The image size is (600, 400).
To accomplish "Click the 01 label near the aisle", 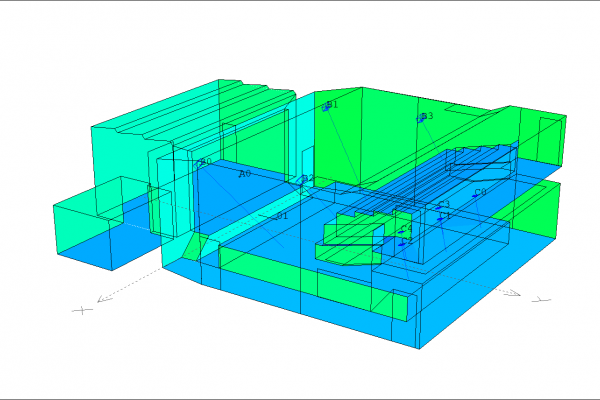I will 281,216.
